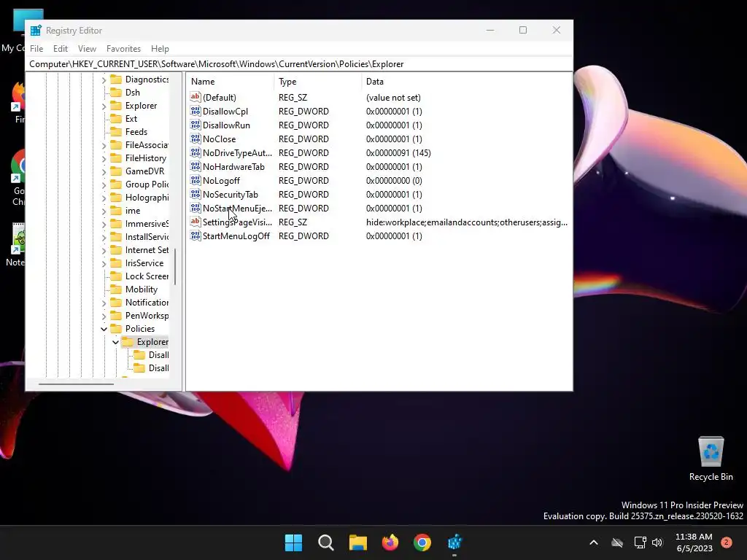The image size is (747, 560).
Task: Click the SettingsPageVisi... string value icon
Action: tap(196, 222)
